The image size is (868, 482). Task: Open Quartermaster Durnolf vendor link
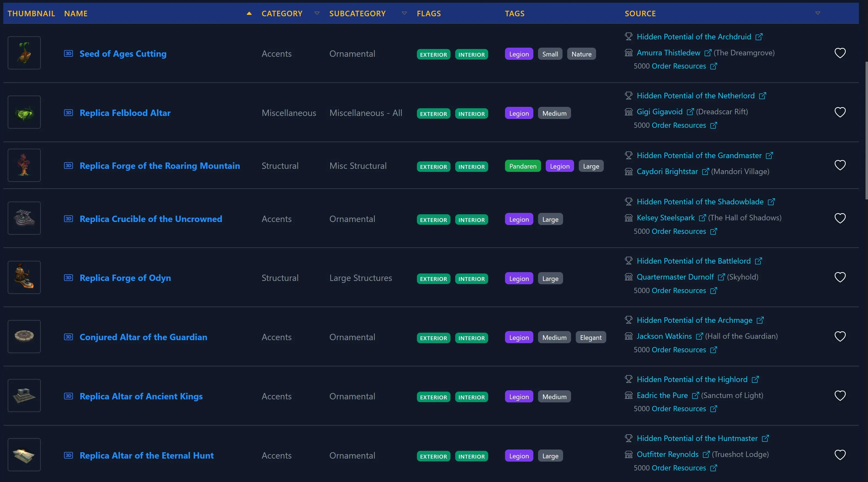coord(675,277)
